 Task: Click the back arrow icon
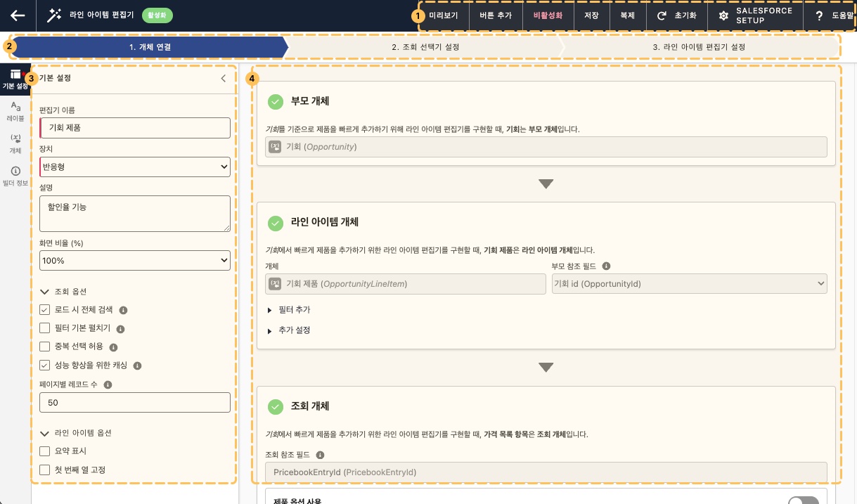coord(18,15)
